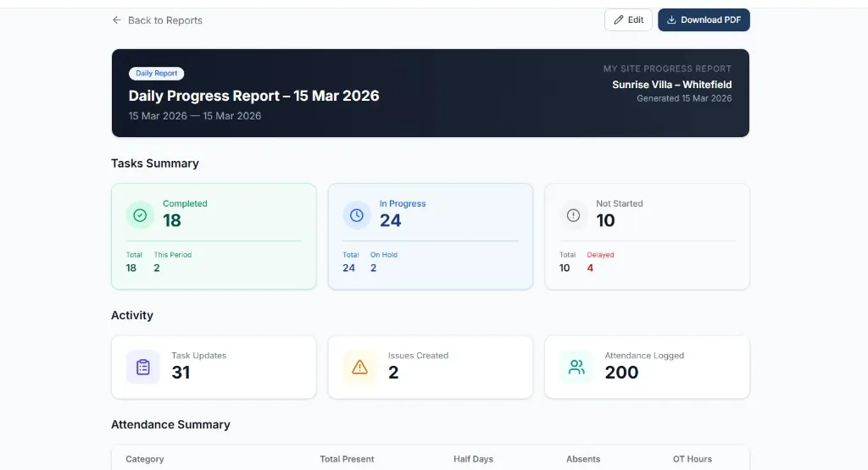Click the Not Started count 10
The width and height of the screenshot is (868, 470).
point(605,221)
